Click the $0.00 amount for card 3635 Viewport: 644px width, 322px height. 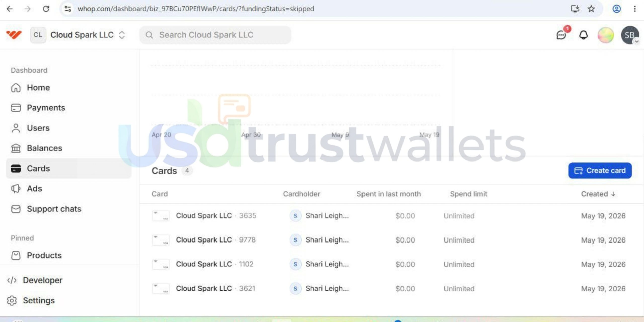point(405,216)
